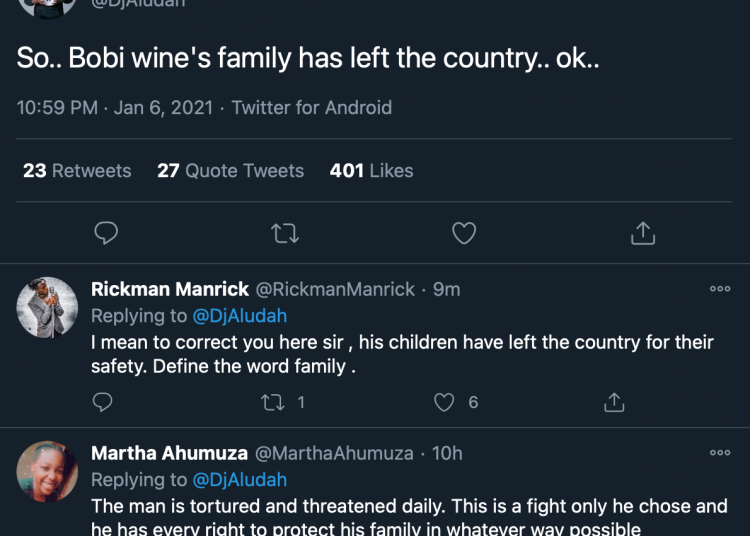This screenshot has height=536, width=750.
Task: Show the 401 Likes list
Action: click(371, 171)
